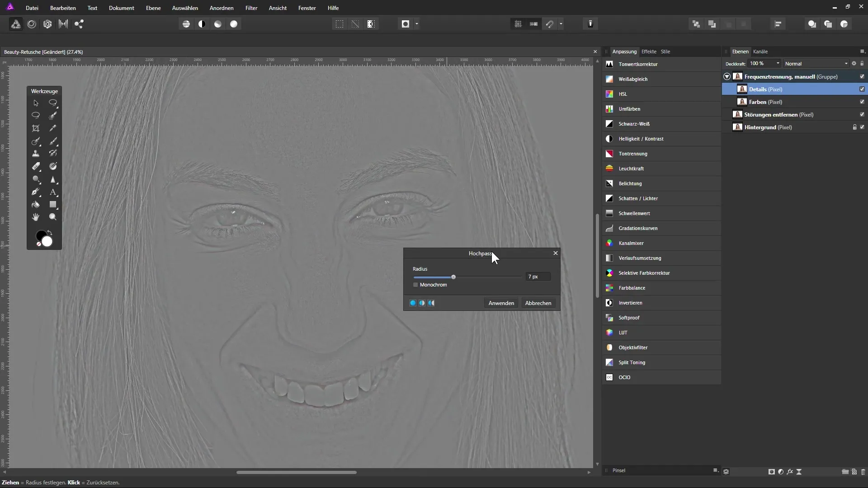868x488 pixels.
Task: Swap foreground and background colors
Action: coord(50,233)
